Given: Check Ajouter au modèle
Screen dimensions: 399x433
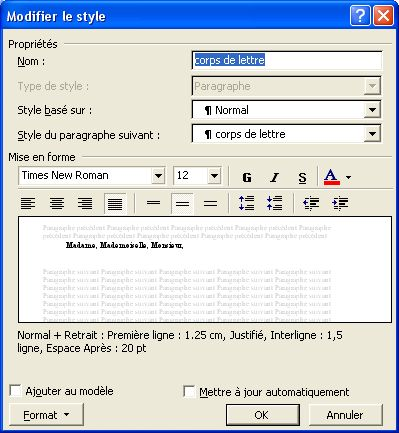Looking at the screenshot, I should coord(16,391).
